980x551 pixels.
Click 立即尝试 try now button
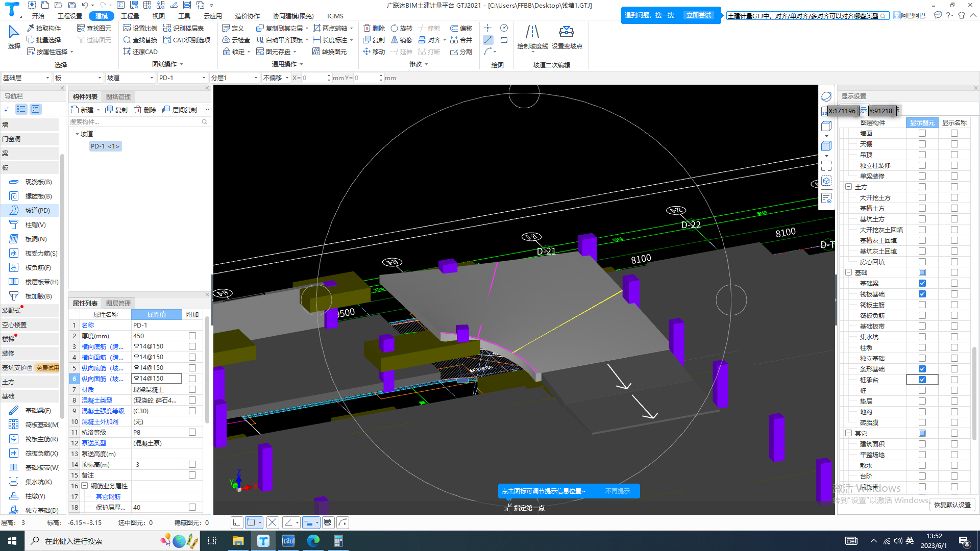(x=698, y=15)
